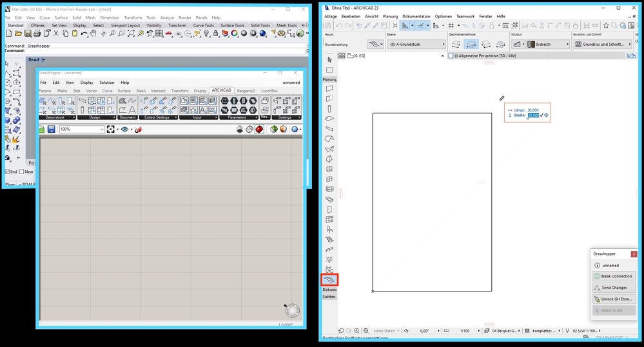Viewport: 644px width, 347px height.
Task: Click Break Connection in the Grasshopper palette
Action: pos(614,276)
